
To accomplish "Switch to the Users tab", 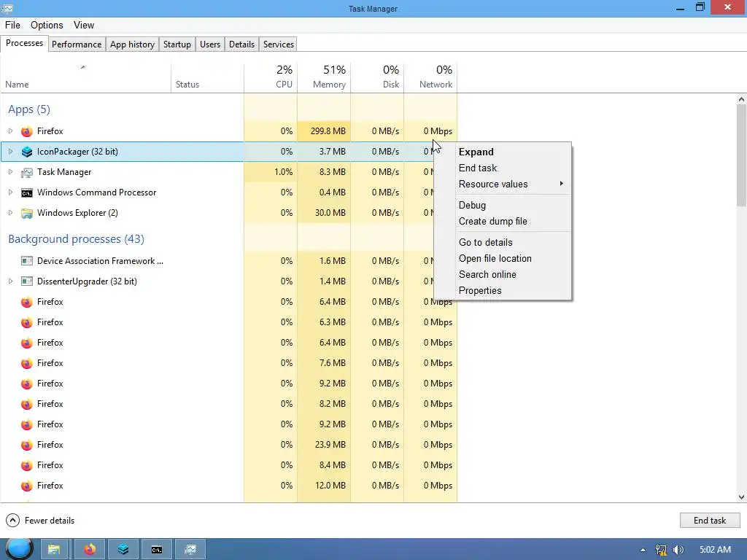I will coord(210,44).
